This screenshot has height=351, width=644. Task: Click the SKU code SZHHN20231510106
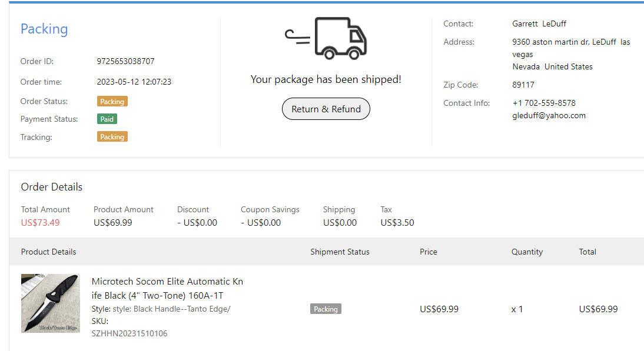[x=130, y=333]
